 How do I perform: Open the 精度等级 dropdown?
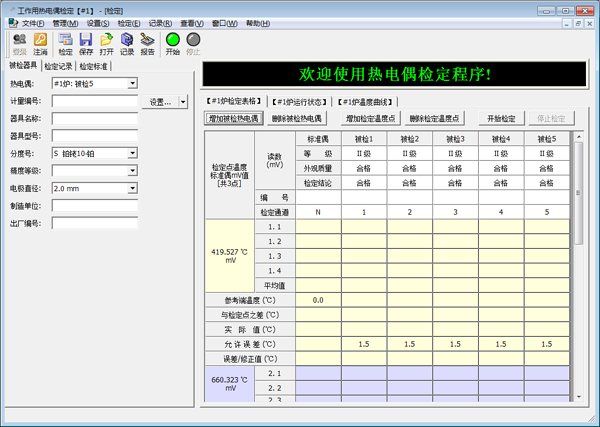(x=133, y=170)
